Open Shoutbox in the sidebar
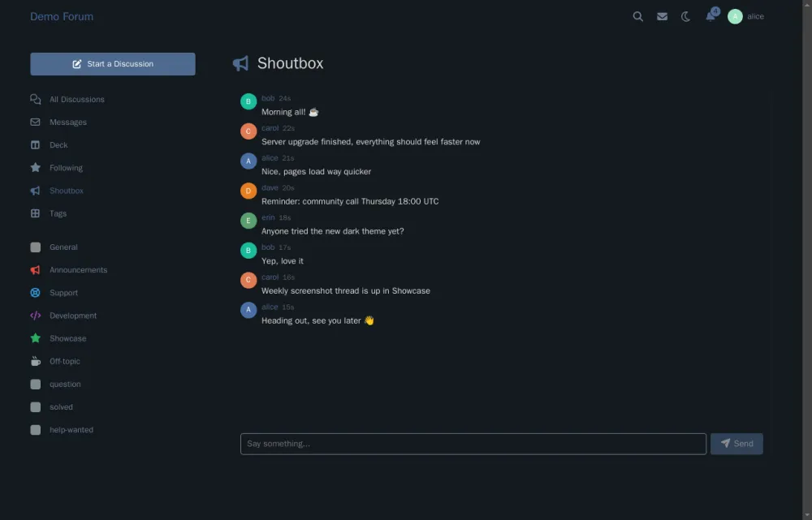The width and height of the screenshot is (812, 520). pyautogui.click(x=67, y=191)
